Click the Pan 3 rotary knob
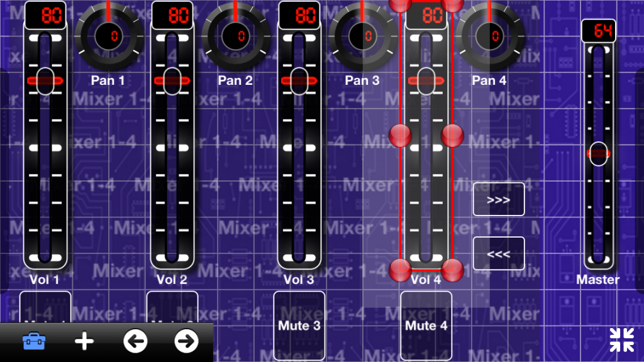The width and height of the screenshot is (644, 362). [x=362, y=36]
